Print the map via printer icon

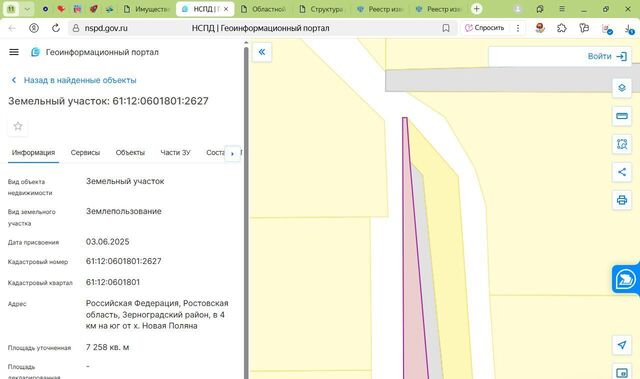622,200
